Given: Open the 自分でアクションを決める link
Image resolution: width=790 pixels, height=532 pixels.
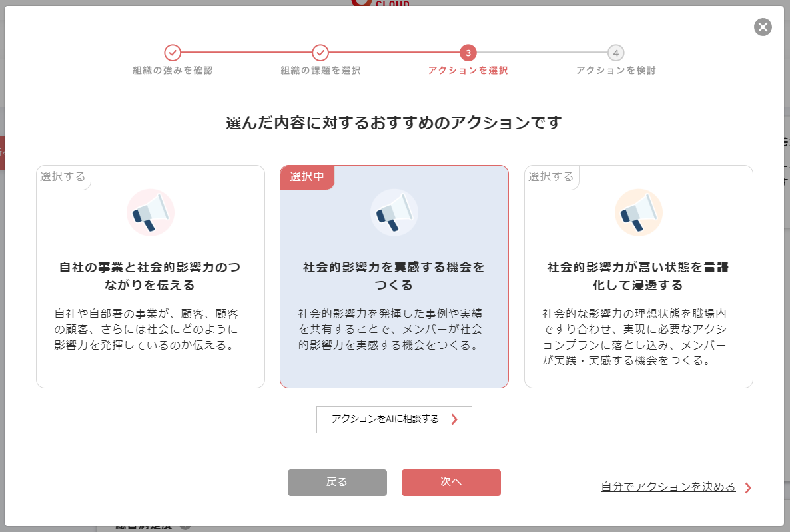Looking at the screenshot, I should click(668, 487).
